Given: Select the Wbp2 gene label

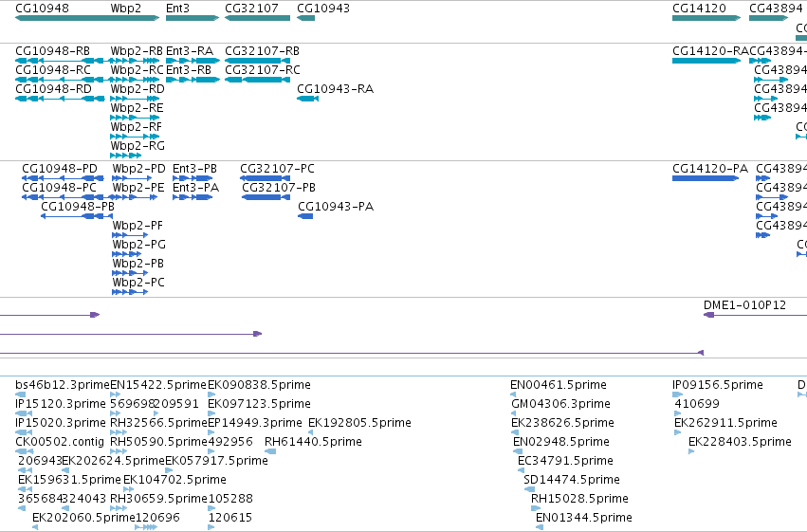Looking at the screenshot, I should 125,9.
